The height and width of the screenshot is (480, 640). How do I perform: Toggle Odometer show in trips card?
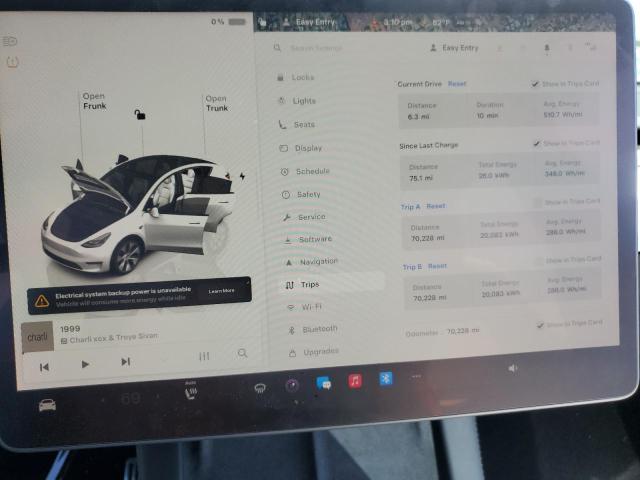point(540,325)
